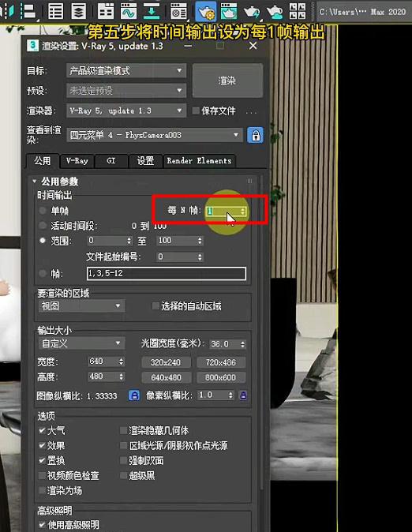412x532 pixels.
Task: Switch to the V-Ray tab
Action: point(77,161)
